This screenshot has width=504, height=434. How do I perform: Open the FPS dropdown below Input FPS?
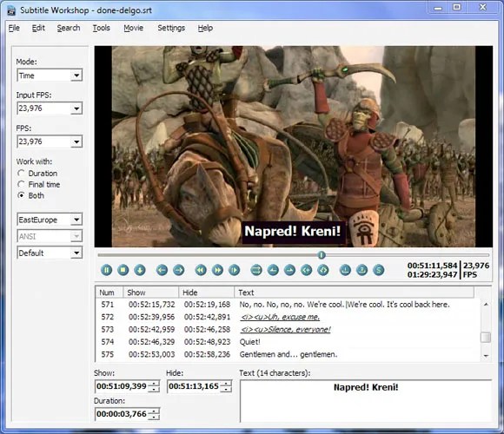click(50, 141)
